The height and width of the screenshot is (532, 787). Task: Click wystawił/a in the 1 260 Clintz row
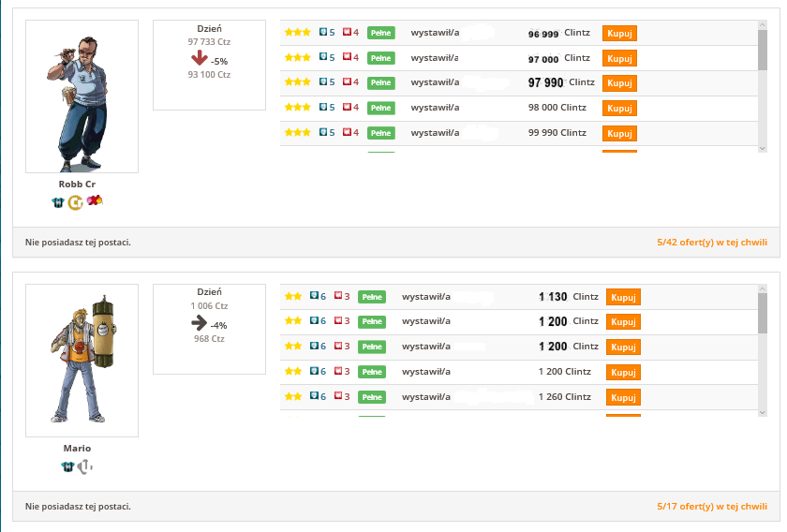pyautogui.click(x=425, y=396)
